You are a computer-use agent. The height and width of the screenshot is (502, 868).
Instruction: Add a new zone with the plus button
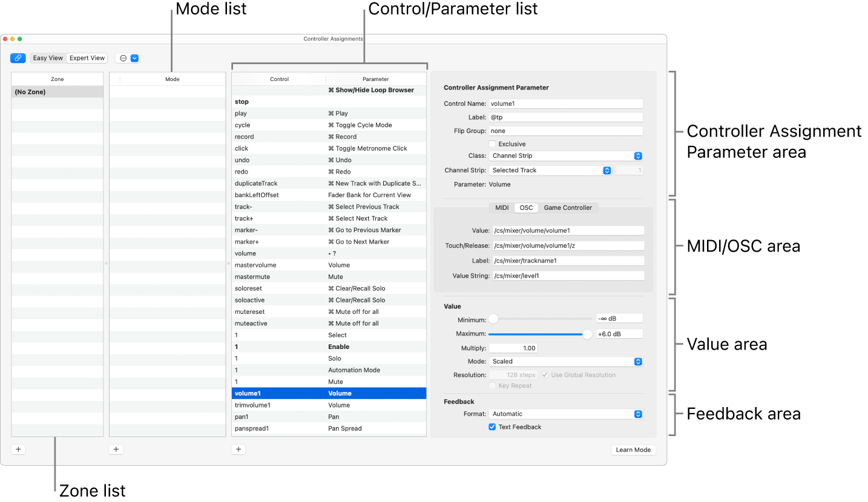[18, 449]
